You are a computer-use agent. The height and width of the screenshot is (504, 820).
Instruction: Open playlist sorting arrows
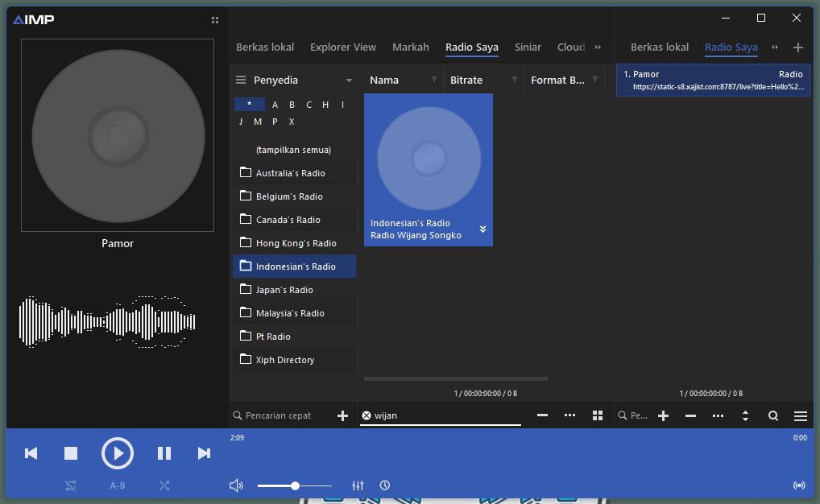[x=745, y=415]
